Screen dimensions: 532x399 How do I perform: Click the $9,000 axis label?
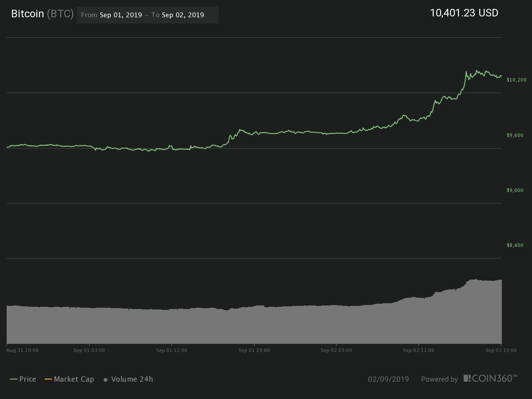[515, 190]
